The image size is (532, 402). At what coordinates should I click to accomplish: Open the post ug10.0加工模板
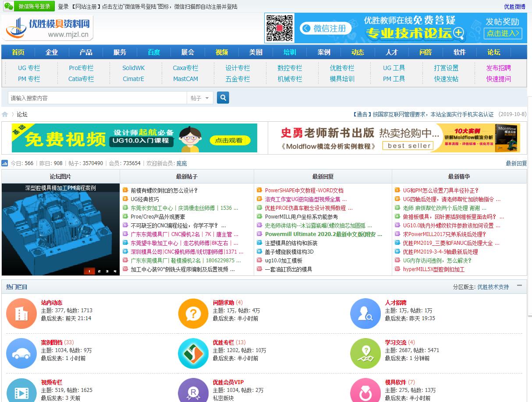(x=284, y=261)
